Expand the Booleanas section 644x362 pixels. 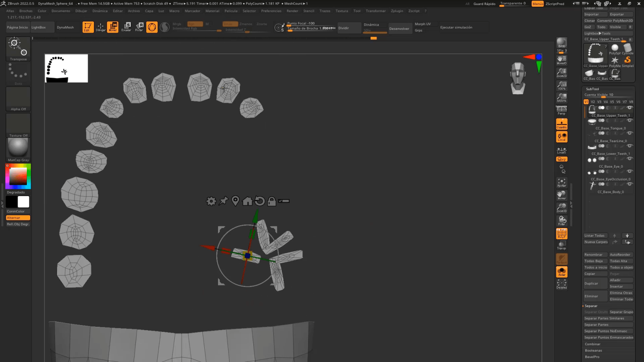click(x=593, y=350)
